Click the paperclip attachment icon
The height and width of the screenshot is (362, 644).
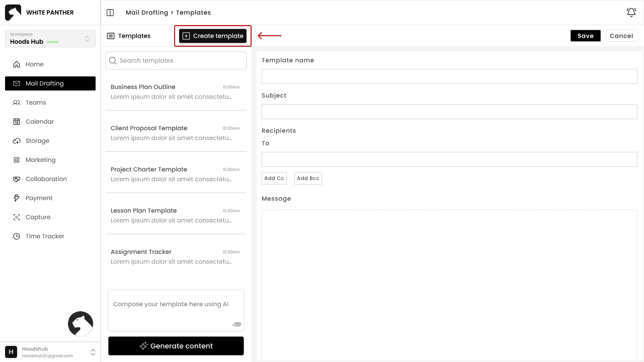(x=237, y=324)
